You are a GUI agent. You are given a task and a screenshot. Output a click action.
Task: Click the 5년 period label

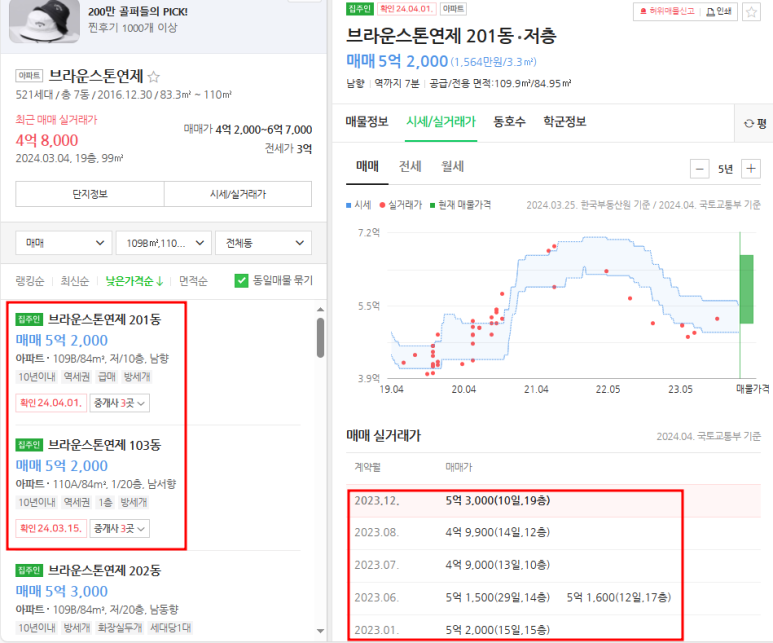(x=725, y=169)
